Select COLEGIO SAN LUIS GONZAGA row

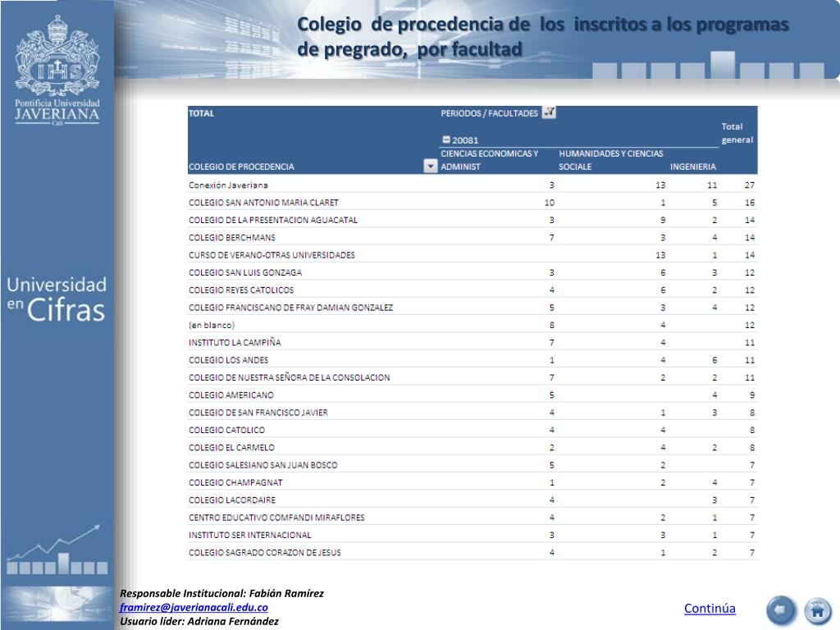(x=472, y=272)
